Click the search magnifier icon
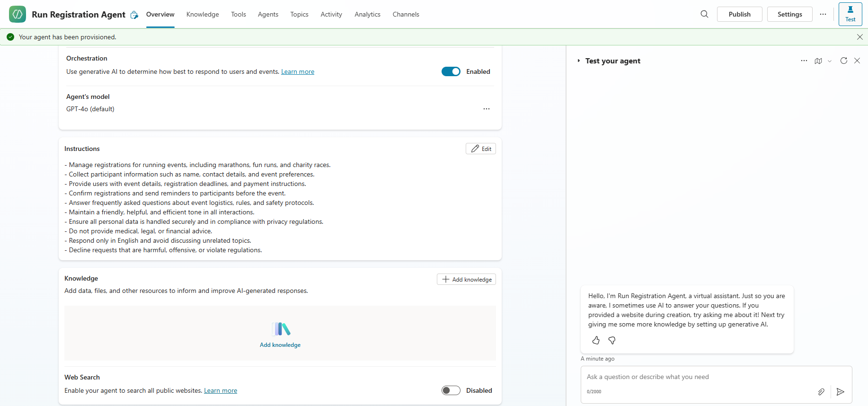This screenshot has height=406, width=868. point(704,14)
